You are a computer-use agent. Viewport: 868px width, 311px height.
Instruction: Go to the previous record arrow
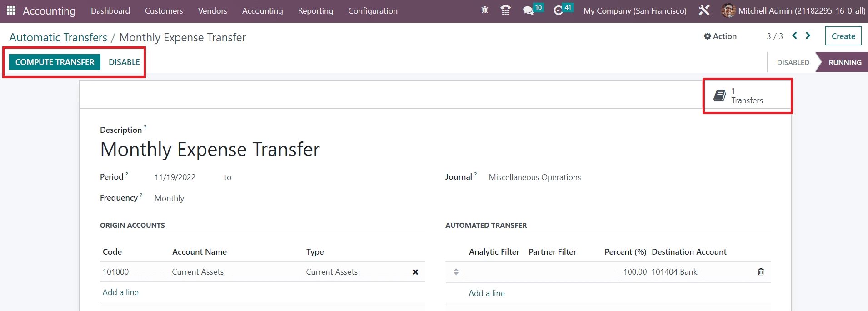coord(794,35)
